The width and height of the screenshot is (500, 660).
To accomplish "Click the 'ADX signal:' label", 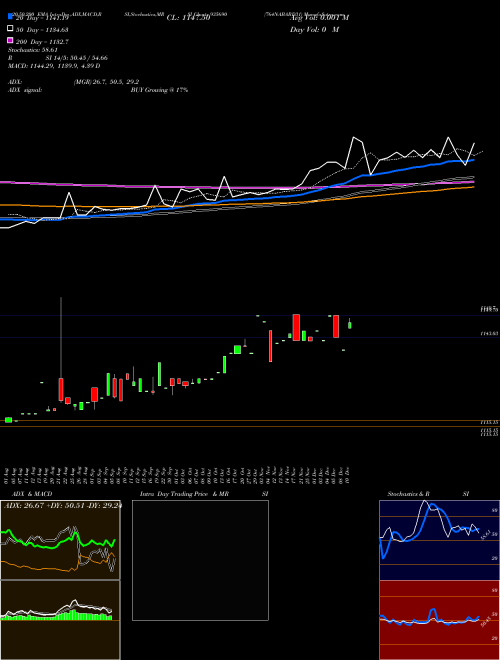I will click(x=25, y=90).
